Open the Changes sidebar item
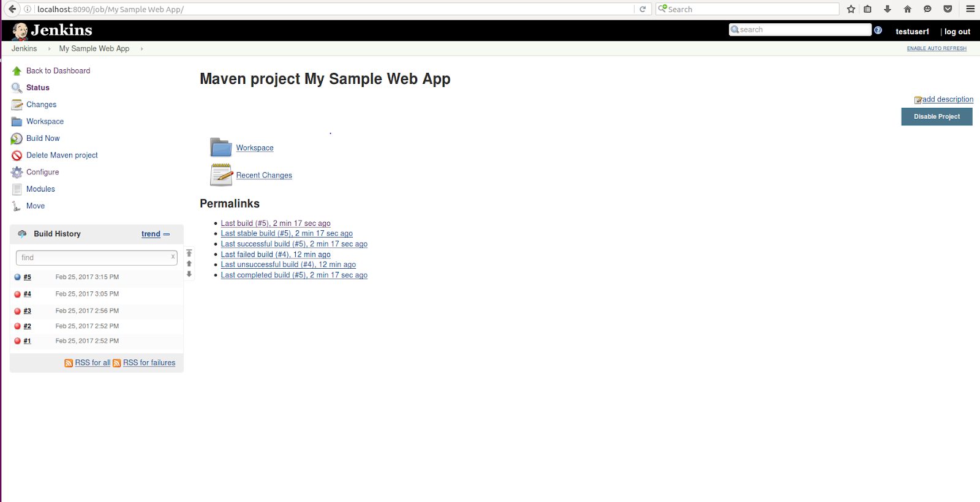980x502 pixels. (41, 105)
